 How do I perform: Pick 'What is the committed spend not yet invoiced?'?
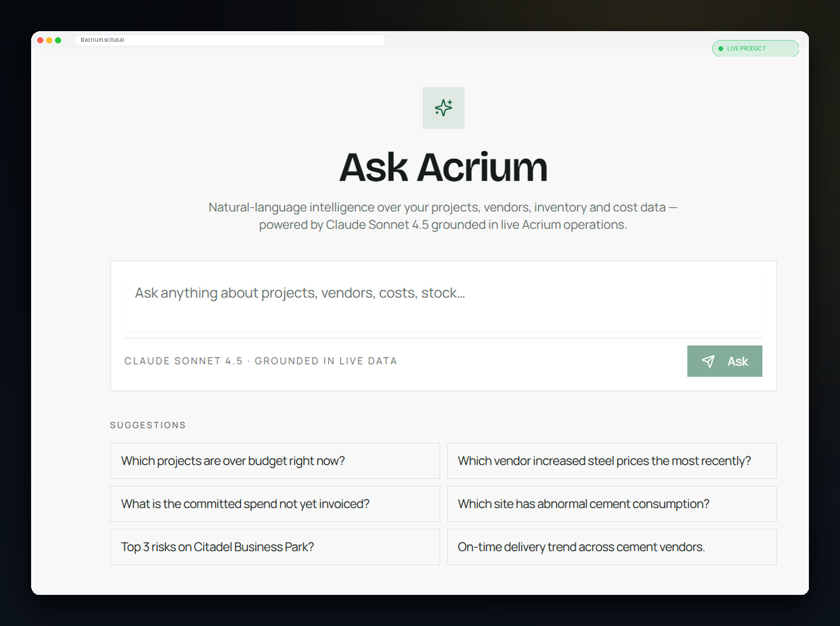(275, 504)
